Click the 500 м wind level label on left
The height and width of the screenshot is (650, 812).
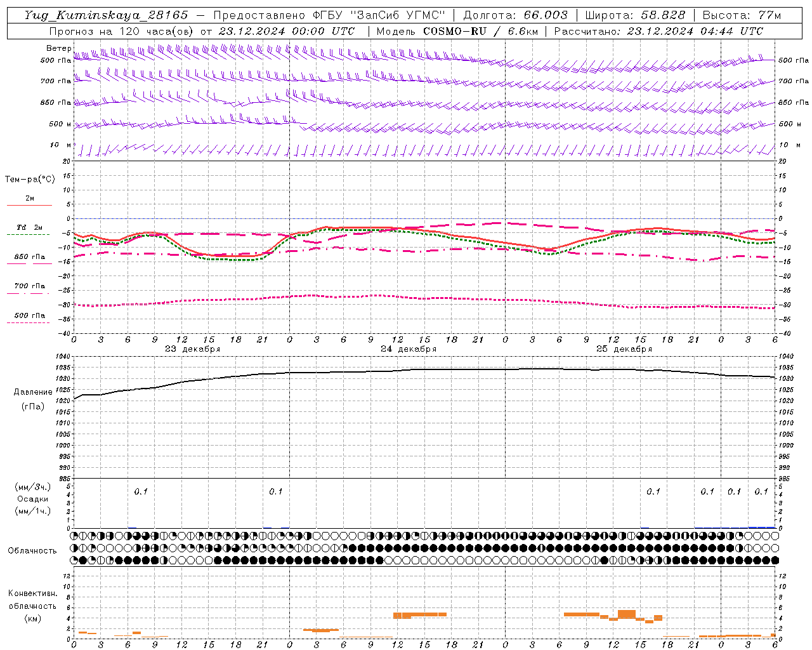click(60, 124)
